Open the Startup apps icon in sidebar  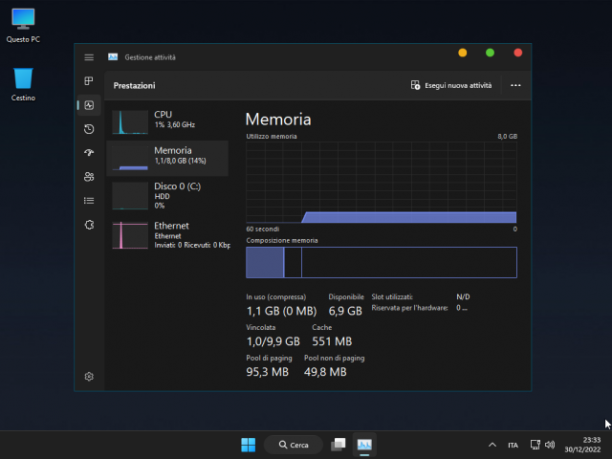89,153
